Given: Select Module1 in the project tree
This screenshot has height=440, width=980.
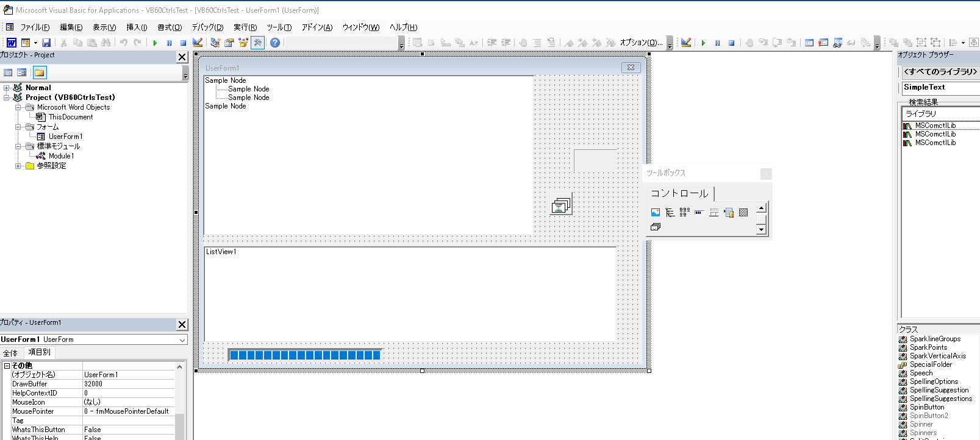Looking at the screenshot, I should 61,156.
